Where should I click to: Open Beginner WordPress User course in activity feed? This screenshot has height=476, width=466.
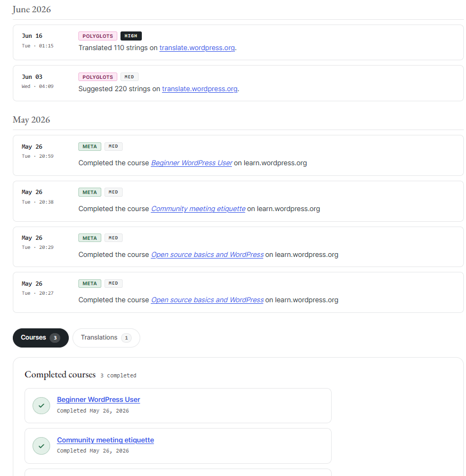[191, 163]
